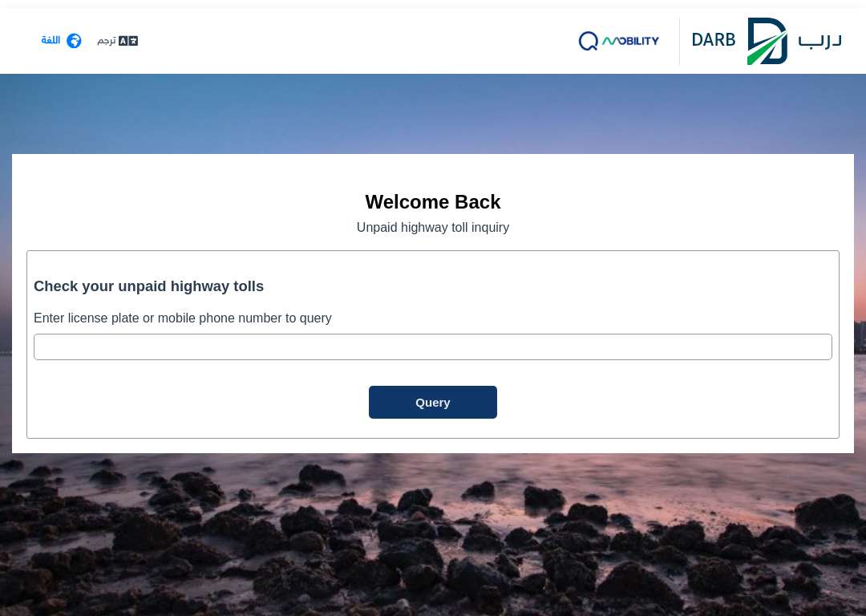This screenshot has width=866, height=616.
Task: Click the DARB D-shaped emblem
Action: tap(767, 42)
